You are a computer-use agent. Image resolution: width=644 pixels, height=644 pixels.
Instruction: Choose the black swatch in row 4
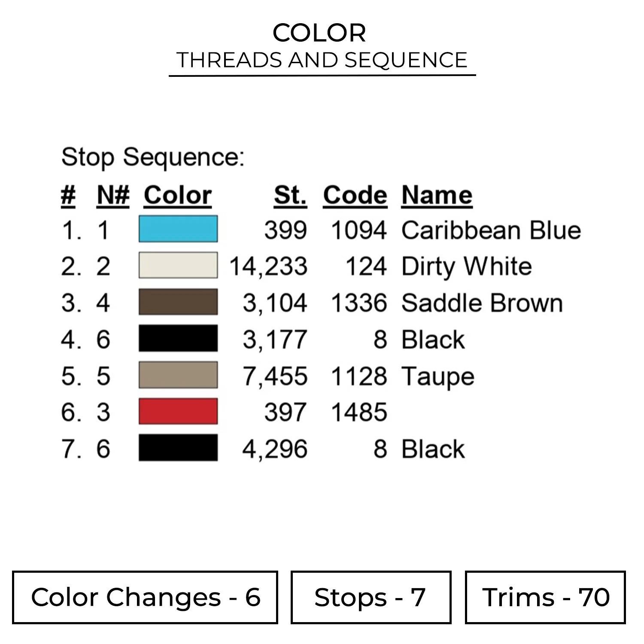pos(178,339)
